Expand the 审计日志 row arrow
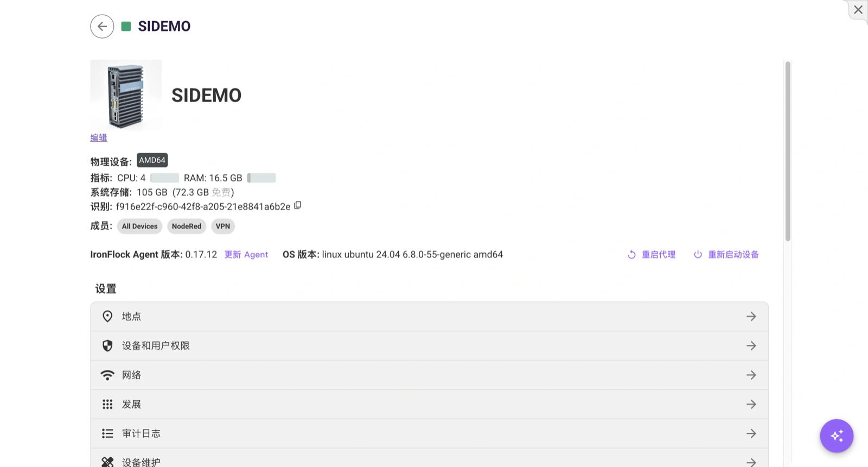Viewport: 868px width, 467px height. pyautogui.click(x=751, y=433)
